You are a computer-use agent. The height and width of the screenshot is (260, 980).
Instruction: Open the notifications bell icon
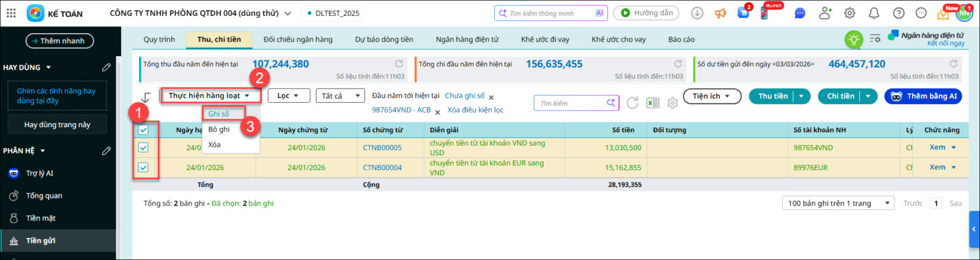[x=874, y=13]
